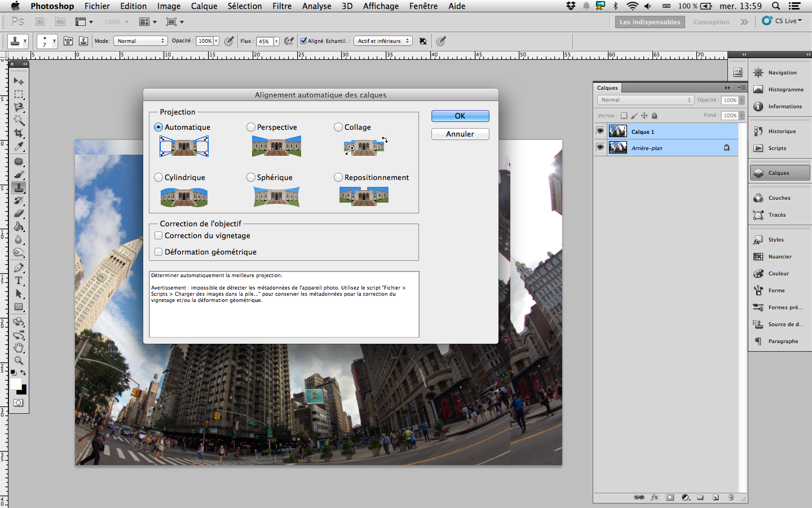Select the Type tool
This screenshot has height=508, width=812.
click(x=19, y=281)
